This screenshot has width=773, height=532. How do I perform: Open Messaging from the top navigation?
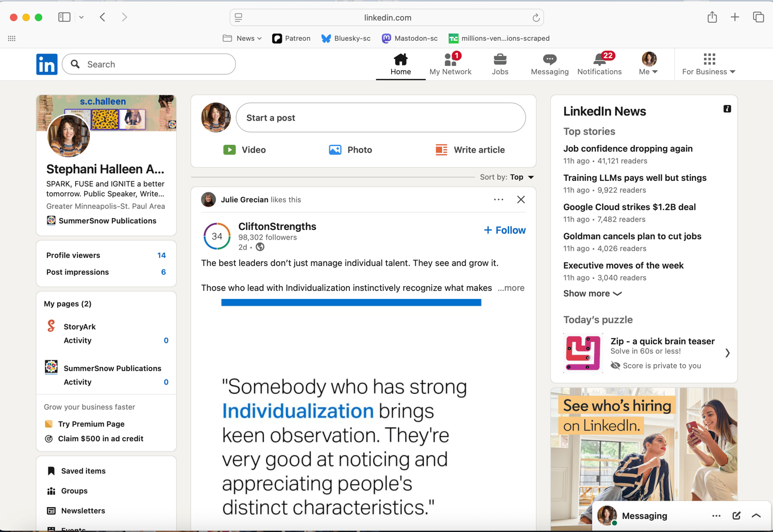pos(550,64)
